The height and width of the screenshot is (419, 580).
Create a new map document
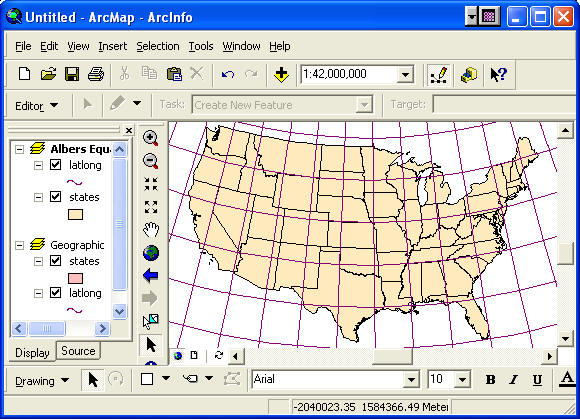click(x=24, y=74)
